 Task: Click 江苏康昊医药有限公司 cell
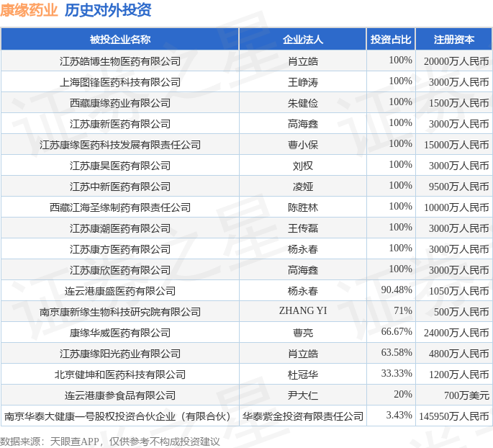119,166
